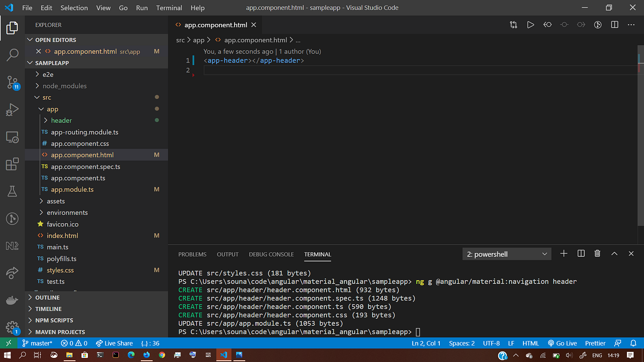
Task: Maximize terminal panel with up chevron
Action: (x=614, y=254)
